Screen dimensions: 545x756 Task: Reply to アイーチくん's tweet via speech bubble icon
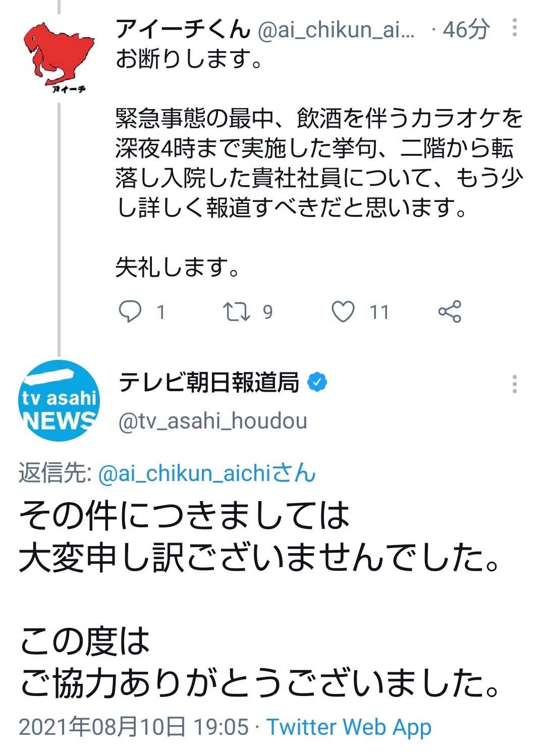pos(130,311)
